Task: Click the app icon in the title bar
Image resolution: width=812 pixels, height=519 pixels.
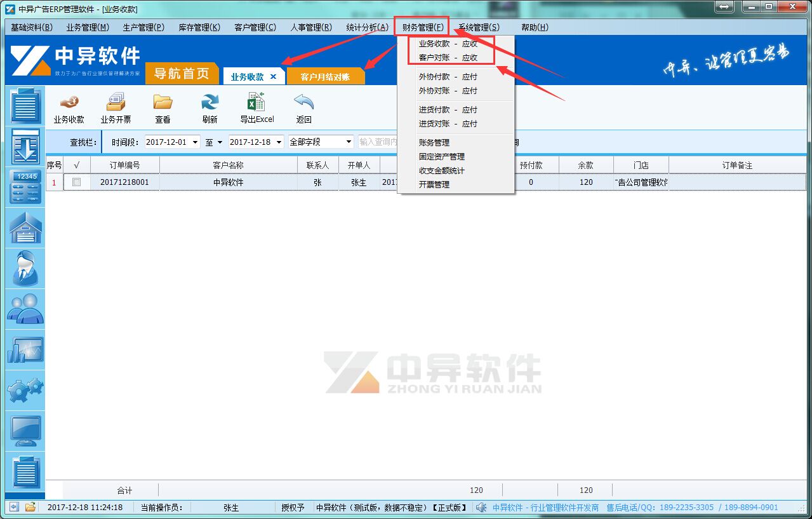Action: pyautogui.click(x=10, y=9)
